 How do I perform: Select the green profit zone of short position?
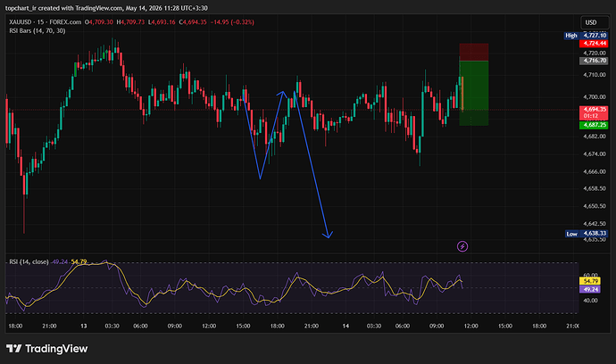[x=474, y=93]
